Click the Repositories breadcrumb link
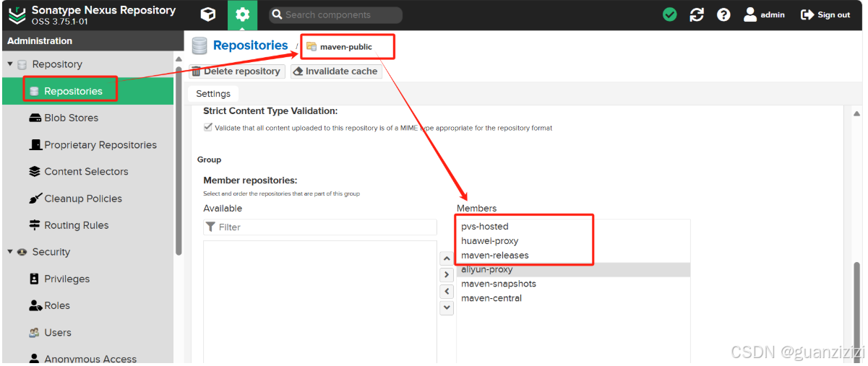This screenshot has height=366, width=868. click(250, 45)
